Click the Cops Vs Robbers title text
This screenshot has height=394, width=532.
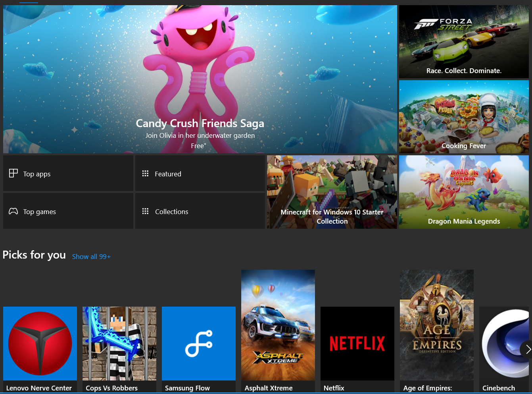coord(112,388)
